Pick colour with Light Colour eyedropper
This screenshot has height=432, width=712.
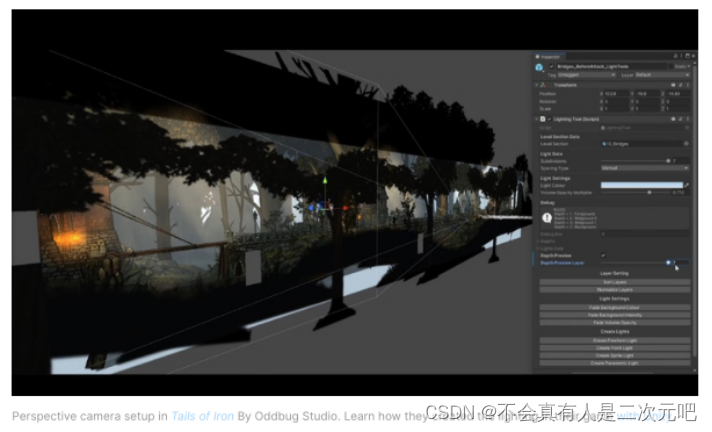687,185
